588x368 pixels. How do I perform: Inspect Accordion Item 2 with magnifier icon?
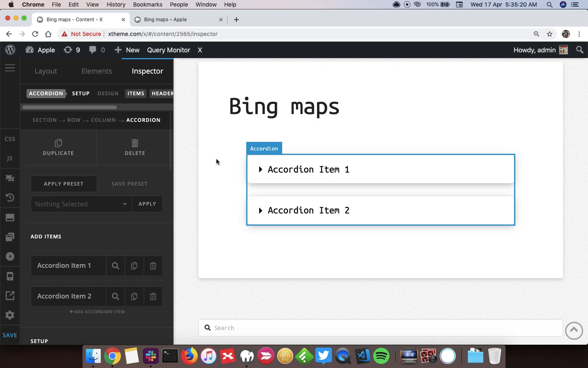pos(116,296)
